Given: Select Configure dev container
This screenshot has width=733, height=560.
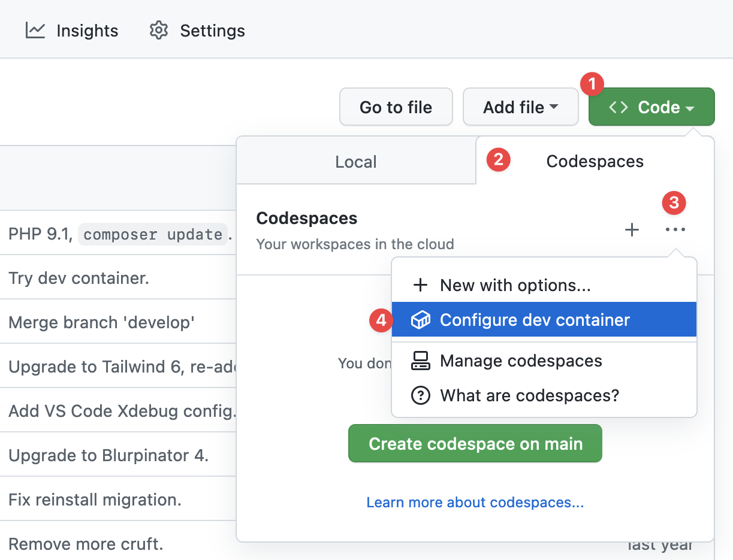Looking at the screenshot, I should [544, 320].
